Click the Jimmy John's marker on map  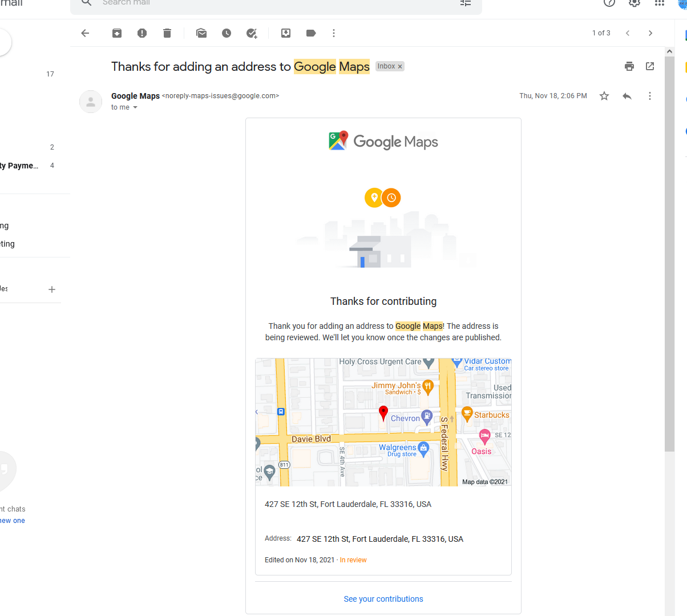[428, 387]
